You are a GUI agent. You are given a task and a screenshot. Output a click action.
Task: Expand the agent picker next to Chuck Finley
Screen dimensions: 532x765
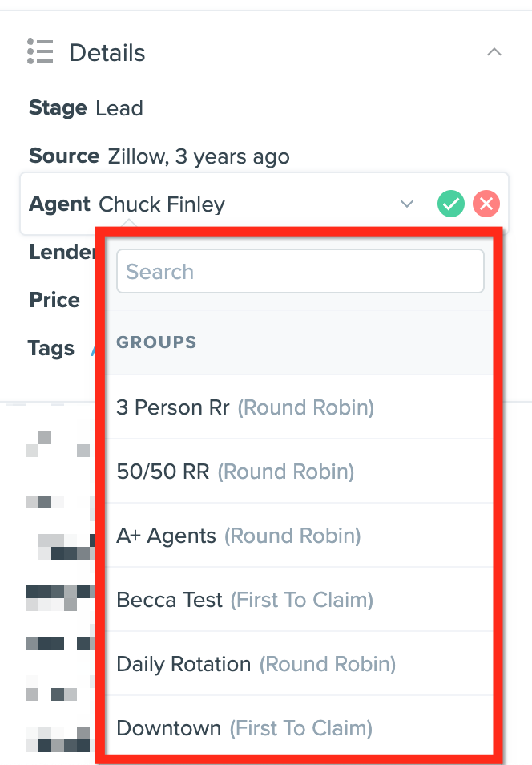[406, 204]
